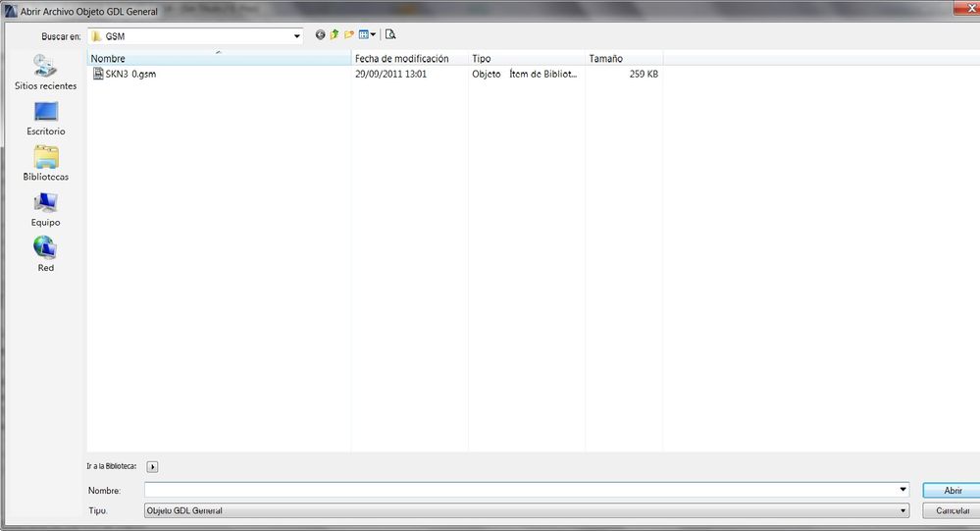This screenshot has height=531, width=980.
Task: Open Sitios recientes in sidebar
Action: 46,73
